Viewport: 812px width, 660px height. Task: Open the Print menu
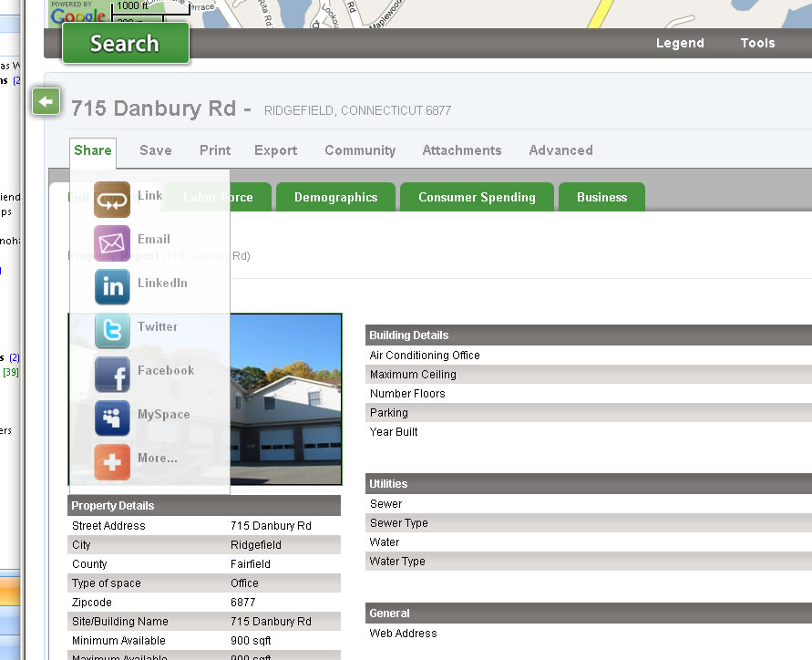[215, 150]
